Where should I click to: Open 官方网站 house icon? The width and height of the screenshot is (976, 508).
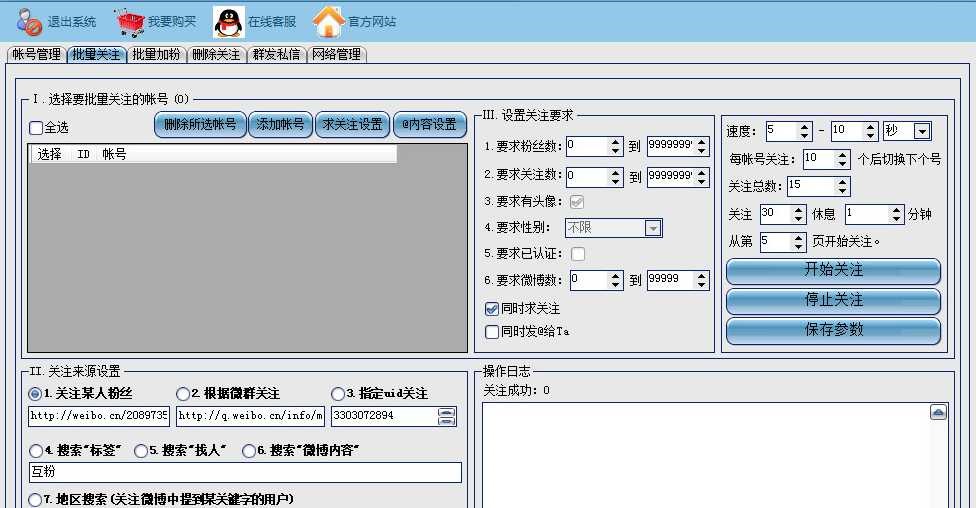328,22
